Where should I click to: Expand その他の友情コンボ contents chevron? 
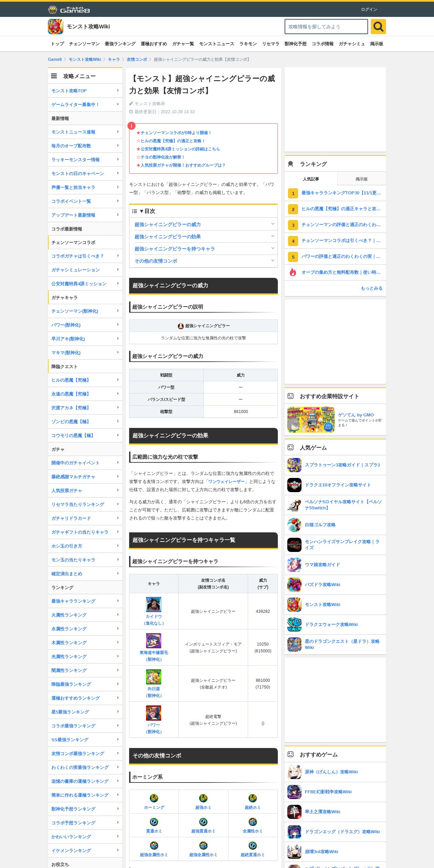click(272, 261)
